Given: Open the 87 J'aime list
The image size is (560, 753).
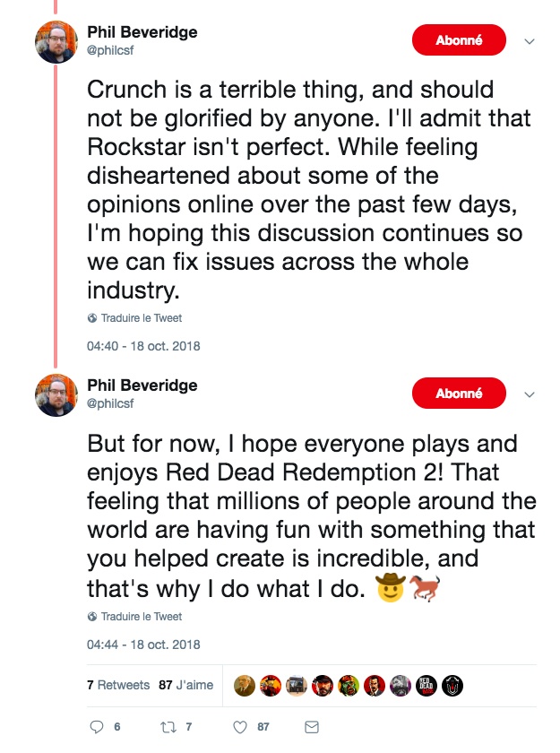Looking at the screenshot, I should [x=185, y=685].
